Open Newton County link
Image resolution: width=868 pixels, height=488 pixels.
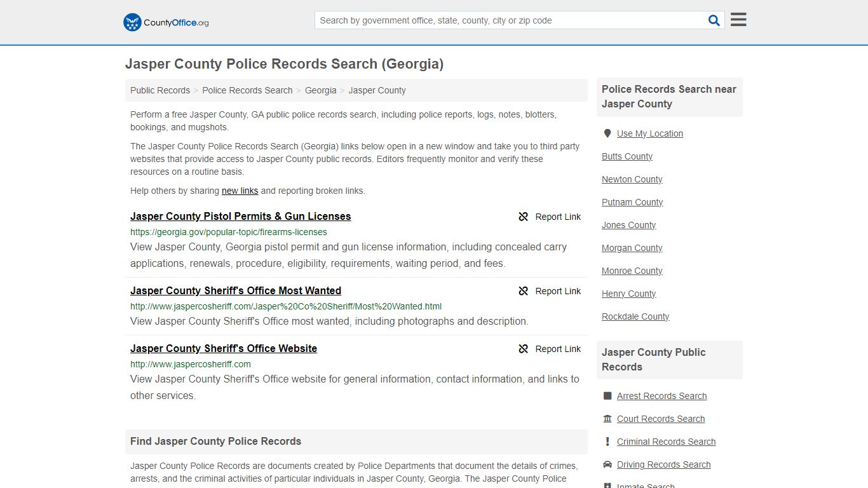click(x=632, y=179)
